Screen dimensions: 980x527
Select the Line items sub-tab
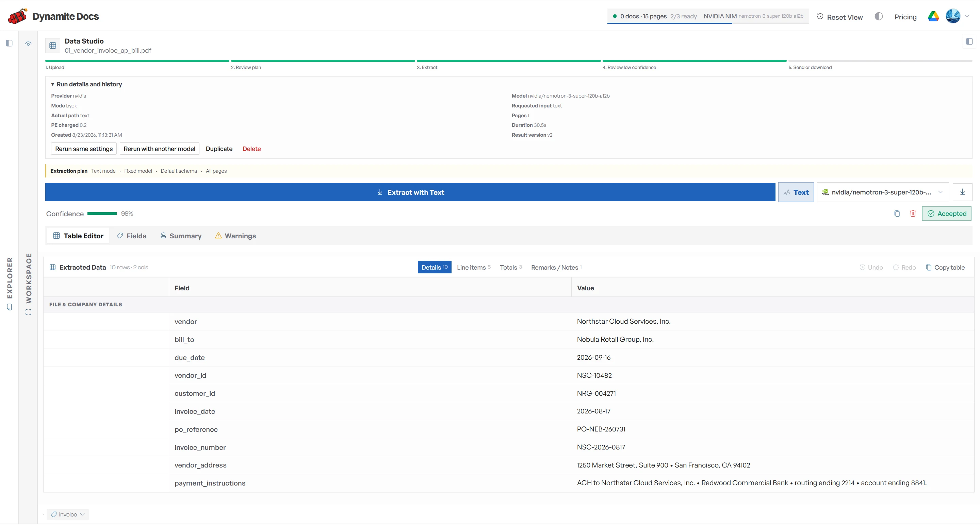coord(474,267)
